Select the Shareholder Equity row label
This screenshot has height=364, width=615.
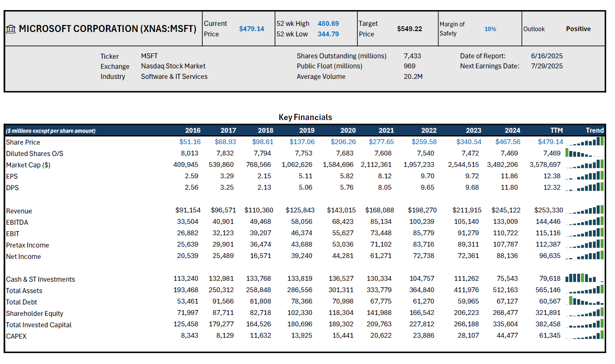(35, 313)
